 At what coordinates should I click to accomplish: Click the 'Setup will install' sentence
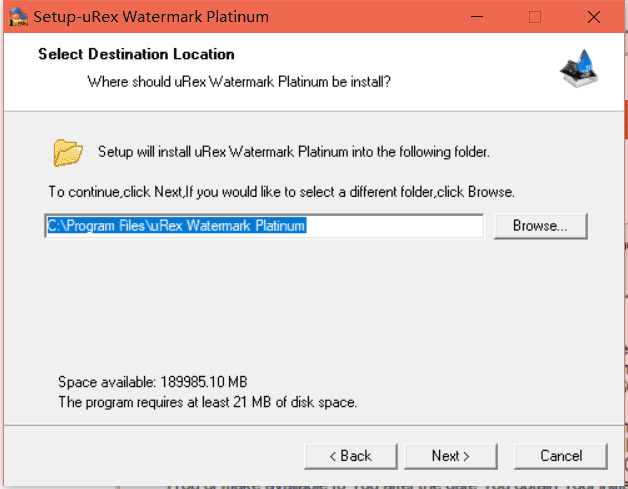(294, 152)
